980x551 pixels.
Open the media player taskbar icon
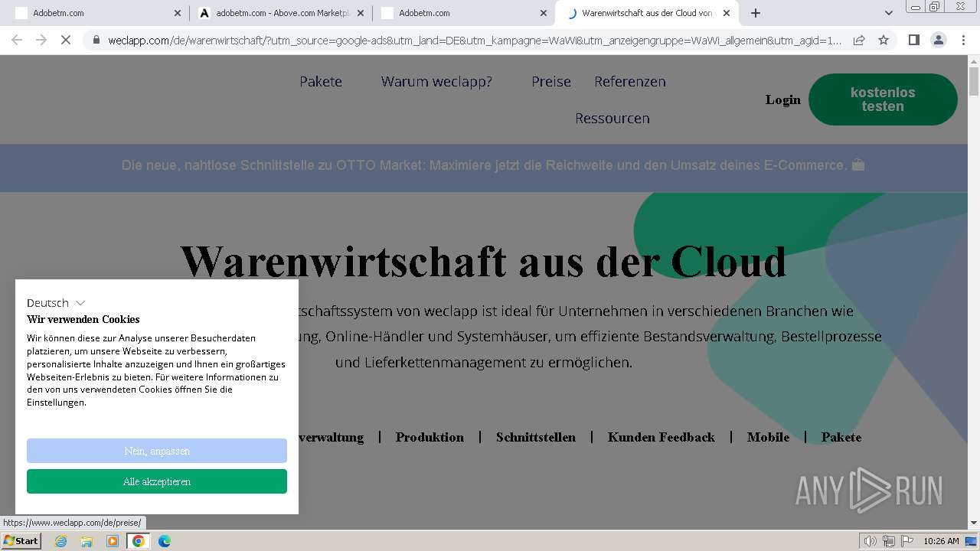113,541
